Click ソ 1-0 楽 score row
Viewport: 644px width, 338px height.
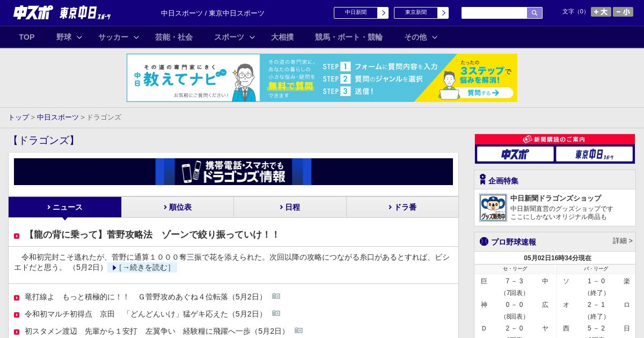(x=596, y=281)
